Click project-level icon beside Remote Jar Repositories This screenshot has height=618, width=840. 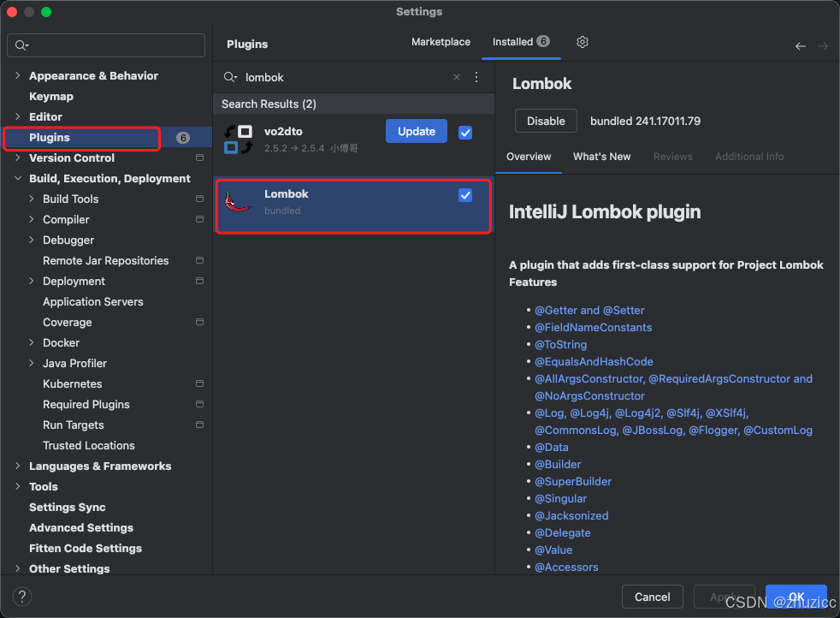coord(200,260)
